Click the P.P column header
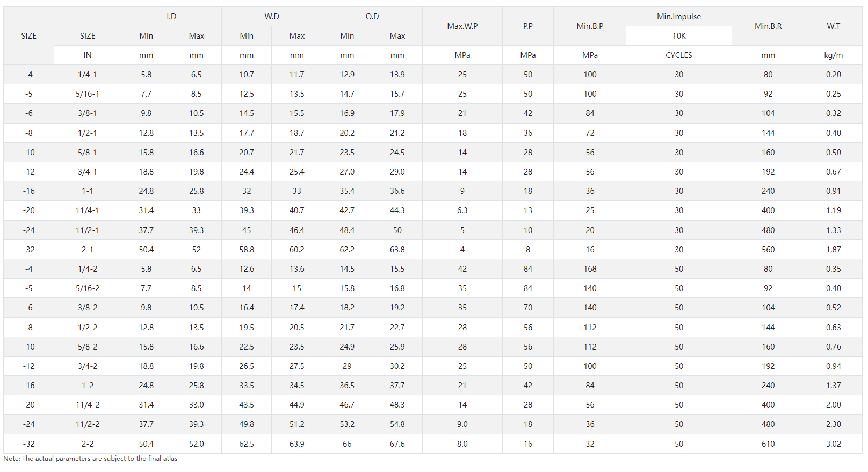Viewport: 868px width, 472px height. 527,26
